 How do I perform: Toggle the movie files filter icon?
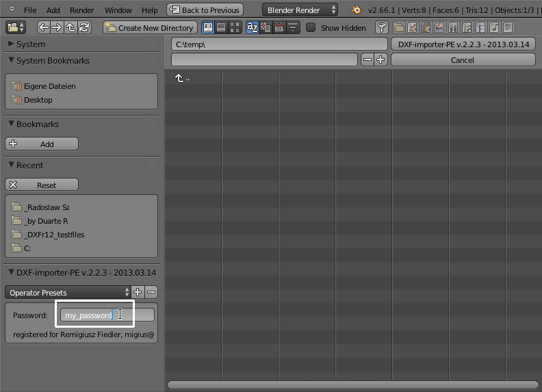pos(453,27)
